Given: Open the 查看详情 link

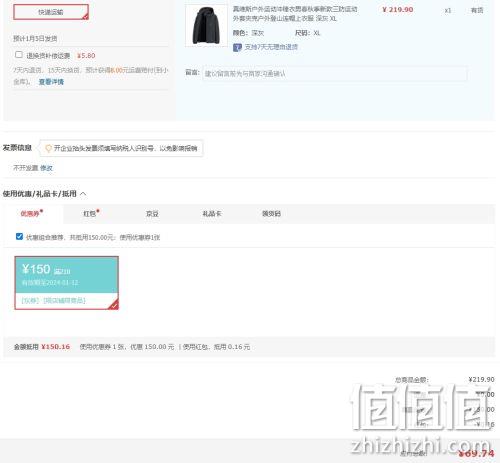Looking at the screenshot, I should [51, 82].
